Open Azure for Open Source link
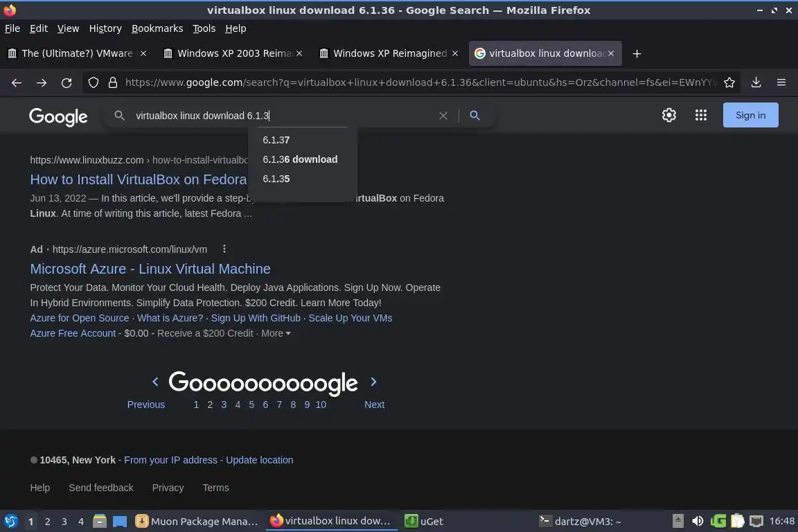798x532 pixels. [80, 318]
